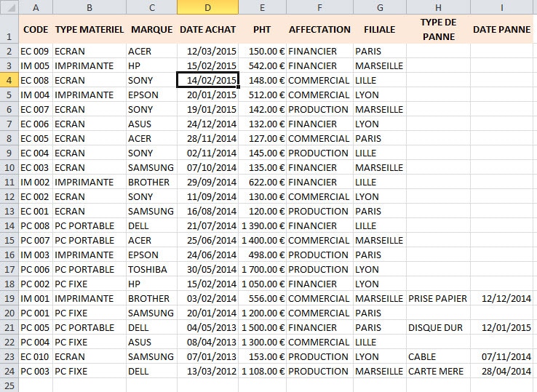
Task: Click the FILIALE header cell
Action: (x=379, y=29)
